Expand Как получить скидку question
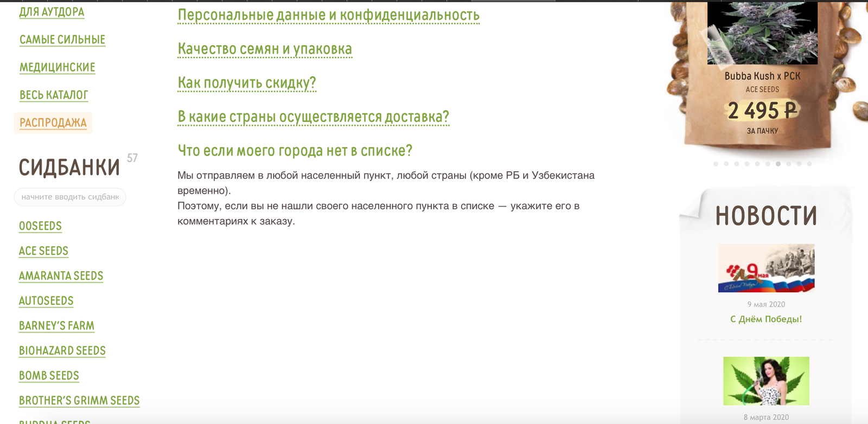 [x=247, y=83]
